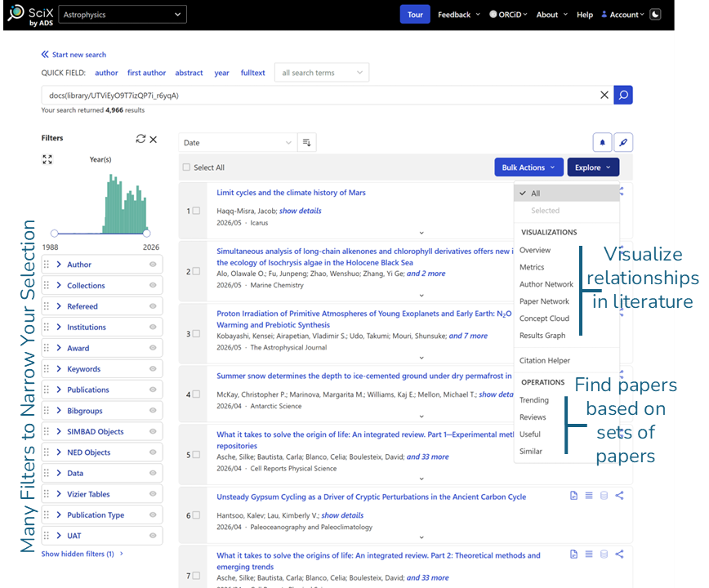Hide the Refereed filter via eye icon

pos(153,306)
